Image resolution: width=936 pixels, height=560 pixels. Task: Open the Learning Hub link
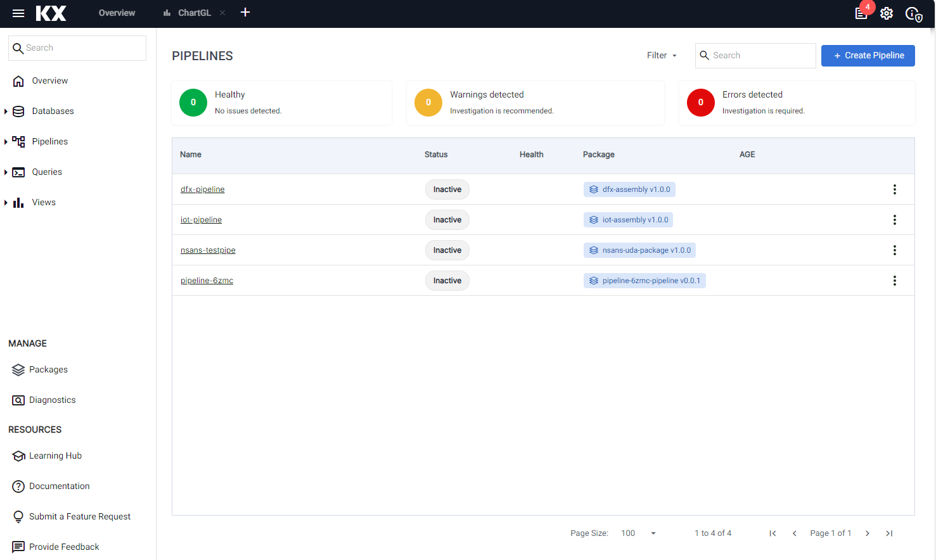point(55,456)
